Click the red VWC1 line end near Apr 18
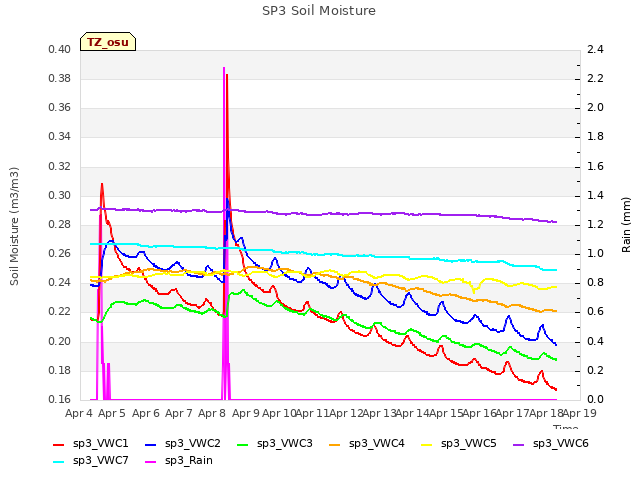This screenshot has width=640, height=480. pos(556,389)
